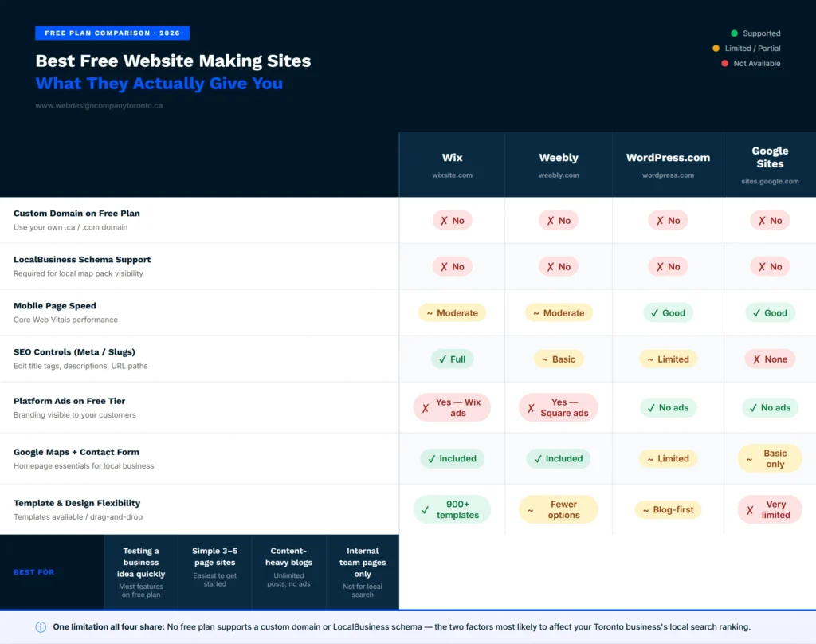Click Weebly's No pill in LocalBusiness Schema row
The image size is (816, 644).
[559, 267]
